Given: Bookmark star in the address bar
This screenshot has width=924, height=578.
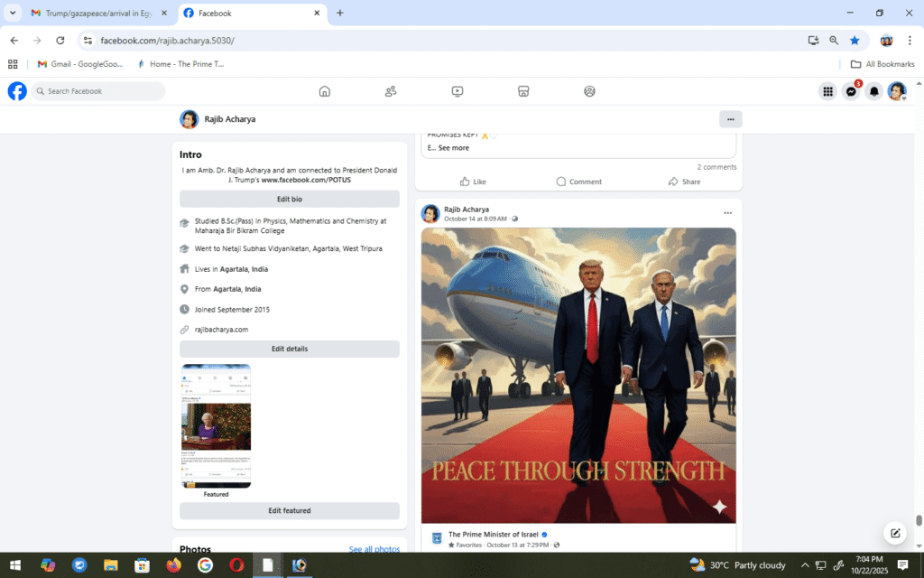Looking at the screenshot, I should [855, 41].
